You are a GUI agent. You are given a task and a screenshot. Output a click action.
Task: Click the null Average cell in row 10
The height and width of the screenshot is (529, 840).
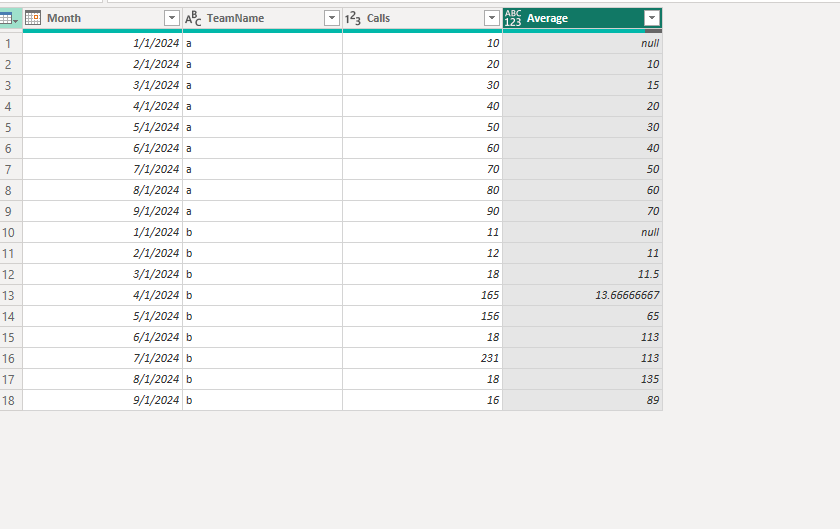click(x=582, y=232)
